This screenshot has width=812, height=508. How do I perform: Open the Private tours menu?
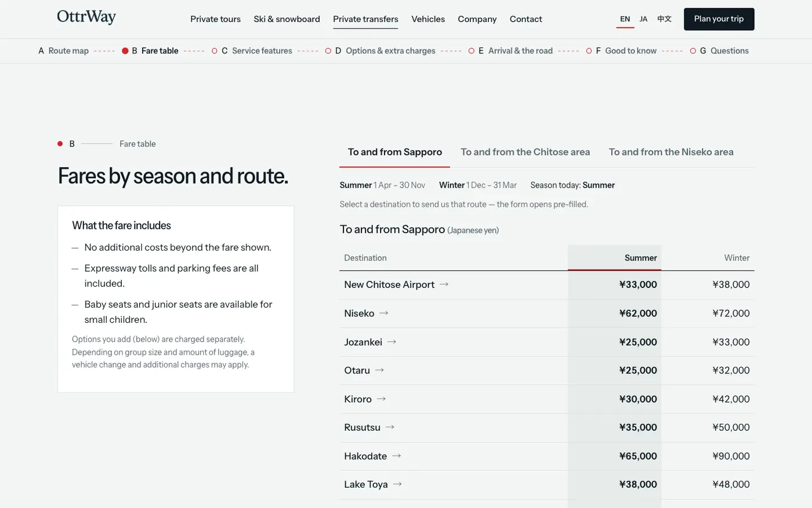tap(215, 19)
